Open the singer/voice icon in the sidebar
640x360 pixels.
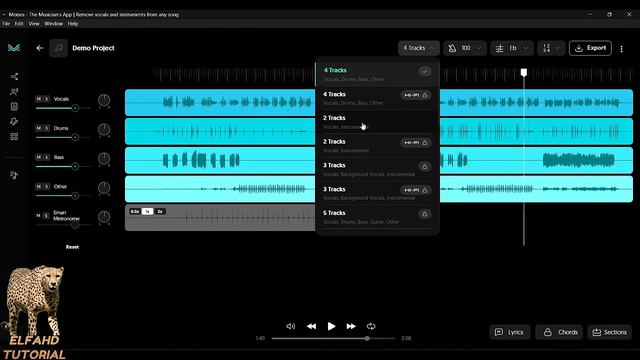click(x=14, y=91)
